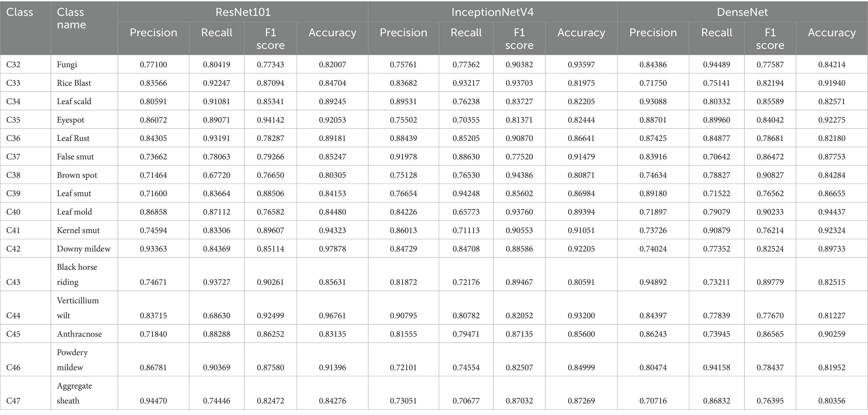Click the DenseNet column group header
Viewport: 868px width, 415px height.
coord(742,12)
